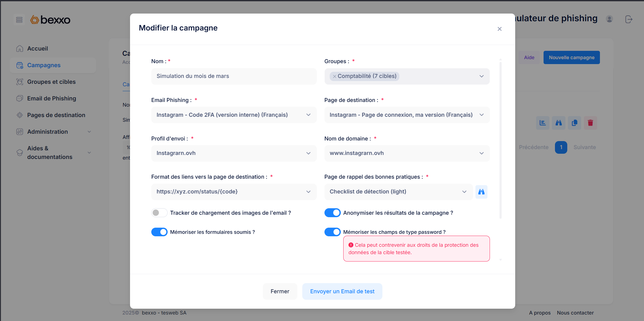This screenshot has height=321, width=644.
Task: Click Envoyer un Email de test
Action: (x=342, y=291)
